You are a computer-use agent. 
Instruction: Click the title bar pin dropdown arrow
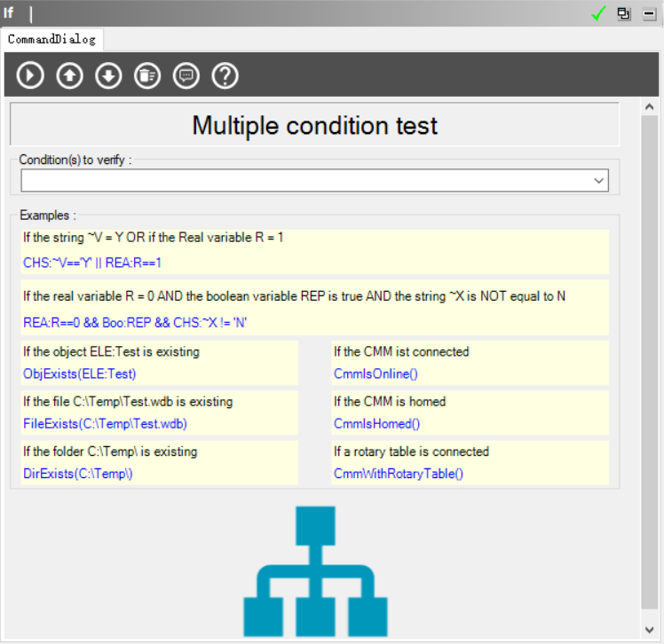pos(649,13)
